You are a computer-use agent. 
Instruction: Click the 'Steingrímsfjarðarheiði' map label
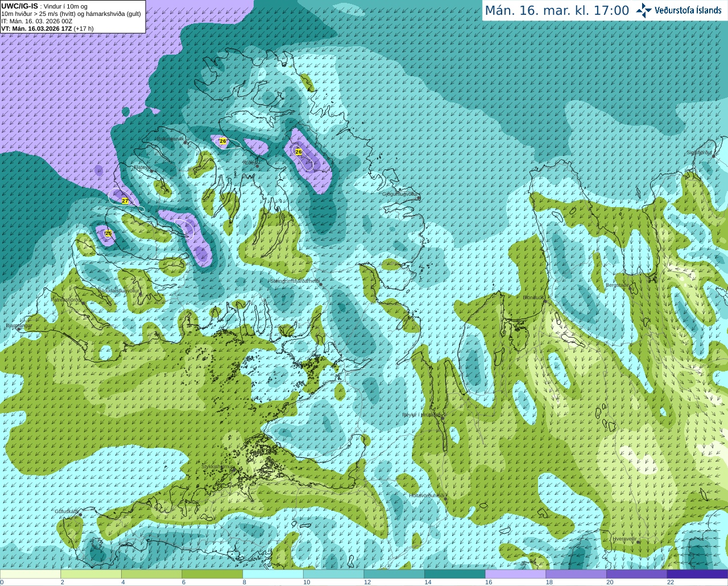294,281
